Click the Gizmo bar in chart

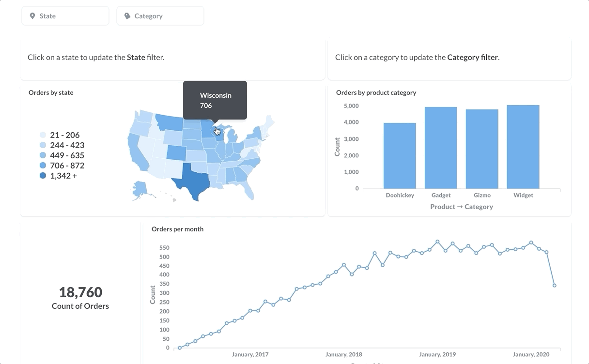[482, 149]
